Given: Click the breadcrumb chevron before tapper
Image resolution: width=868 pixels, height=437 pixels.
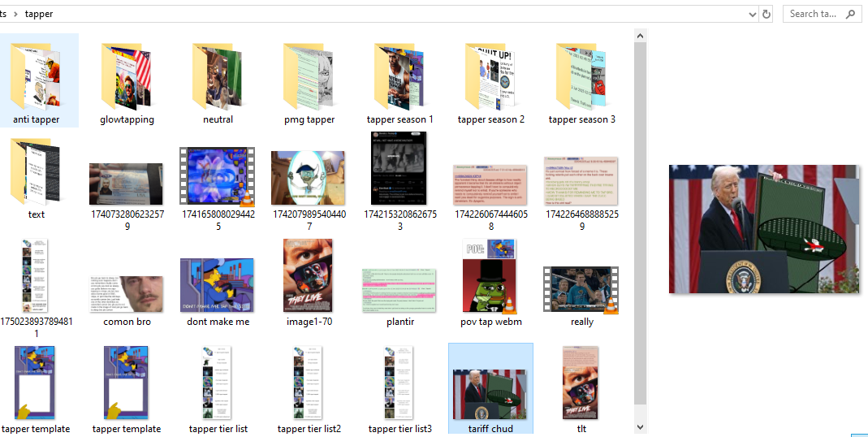Looking at the screenshot, I should [x=16, y=14].
